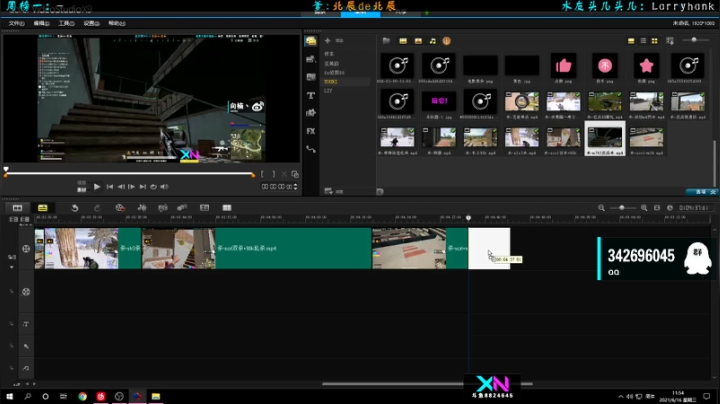Open the Subtitle Editor icon

pos(204,208)
